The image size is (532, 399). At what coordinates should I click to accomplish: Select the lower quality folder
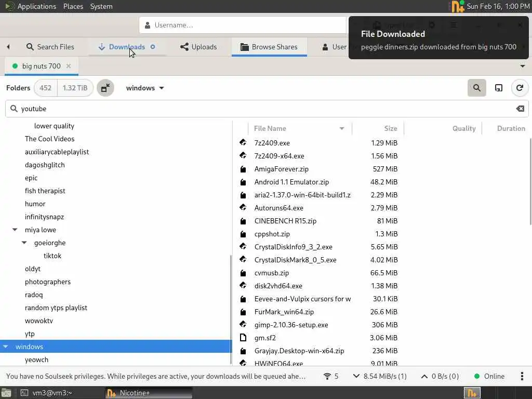coord(54,126)
